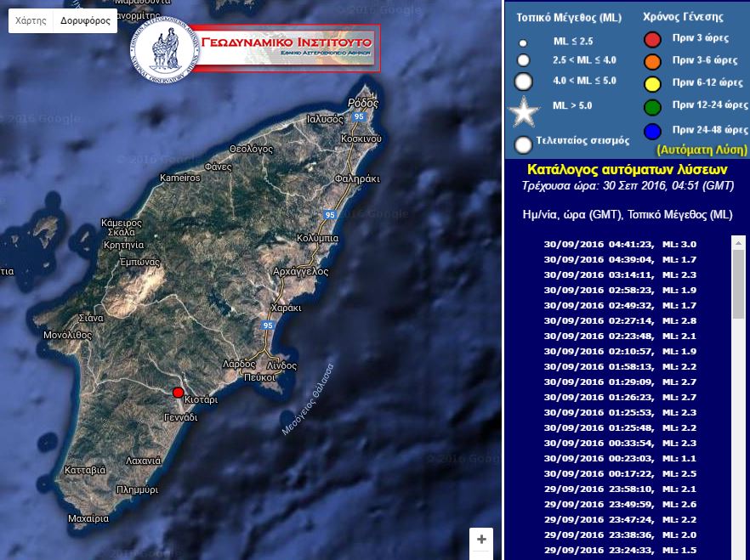
Task: Select the 2.5 < ML ≤ 4.0 circle
Action: coord(523,62)
